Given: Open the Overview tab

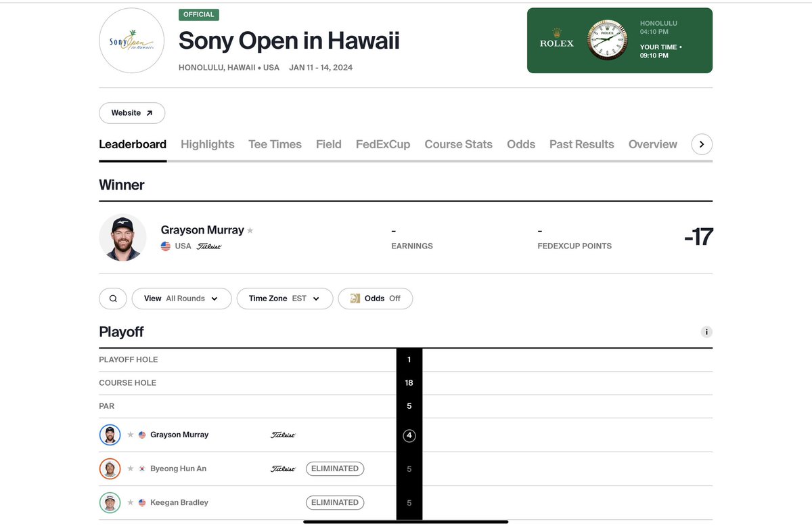Looking at the screenshot, I should tap(653, 144).
